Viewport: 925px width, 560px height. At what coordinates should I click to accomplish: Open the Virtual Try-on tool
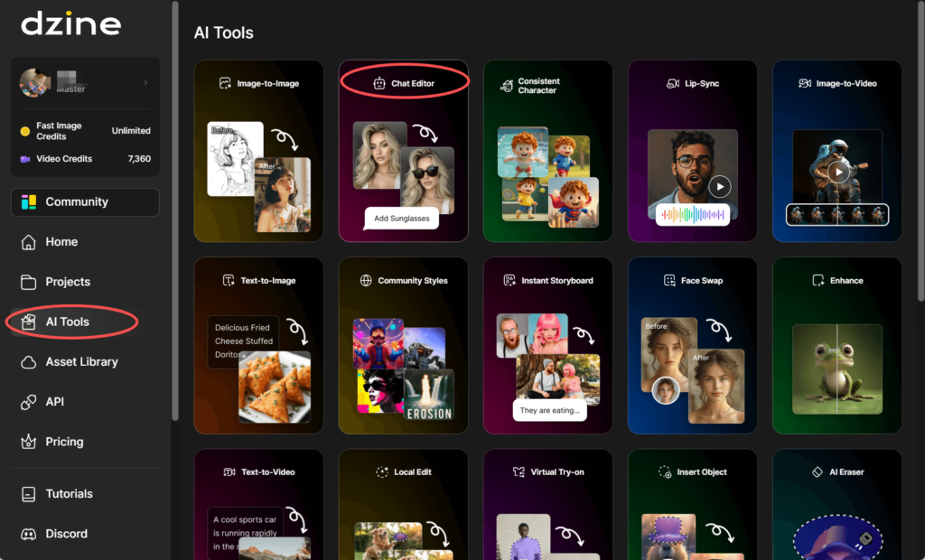click(547, 506)
